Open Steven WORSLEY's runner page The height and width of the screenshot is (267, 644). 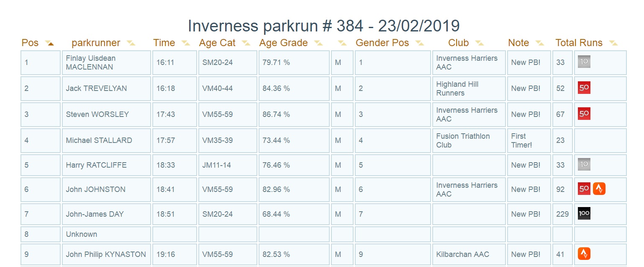pyautogui.click(x=97, y=114)
